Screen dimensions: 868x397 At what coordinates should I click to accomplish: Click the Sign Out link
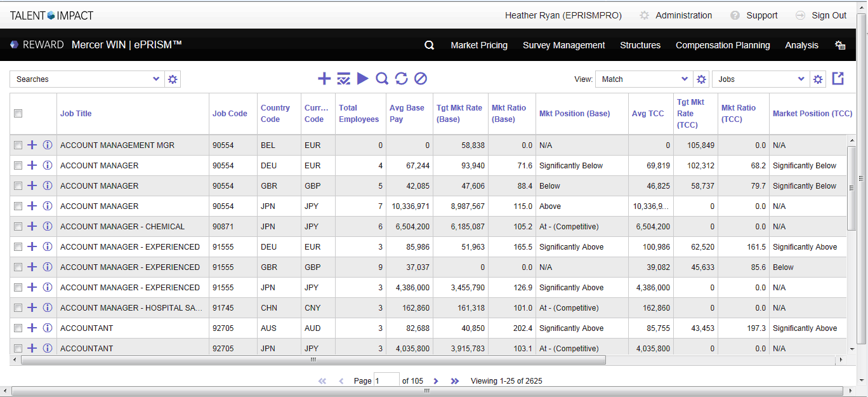[829, 15]
